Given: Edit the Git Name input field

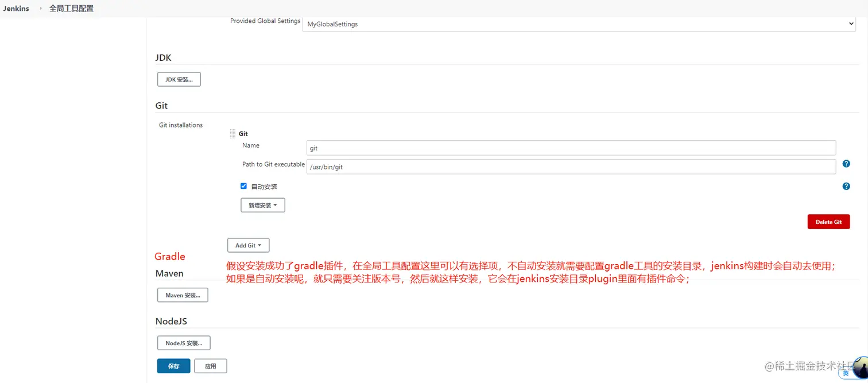Looking at the screenshot, I should [x=571, y=148].
